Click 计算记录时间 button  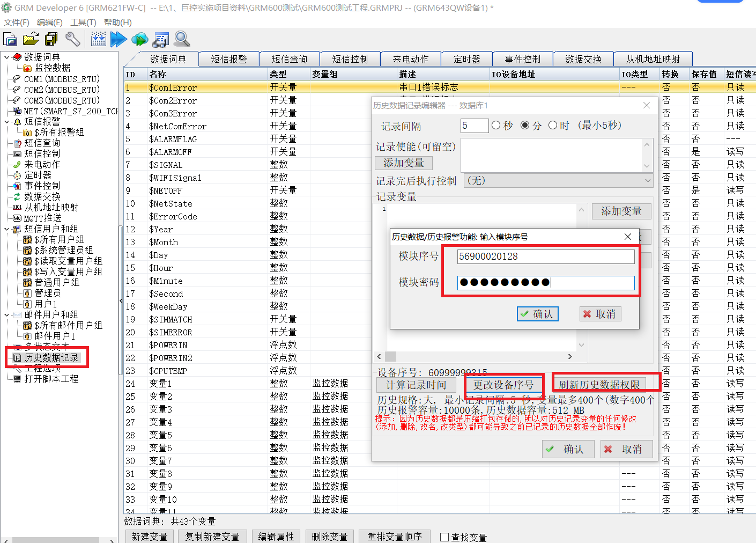pos(416,385)
